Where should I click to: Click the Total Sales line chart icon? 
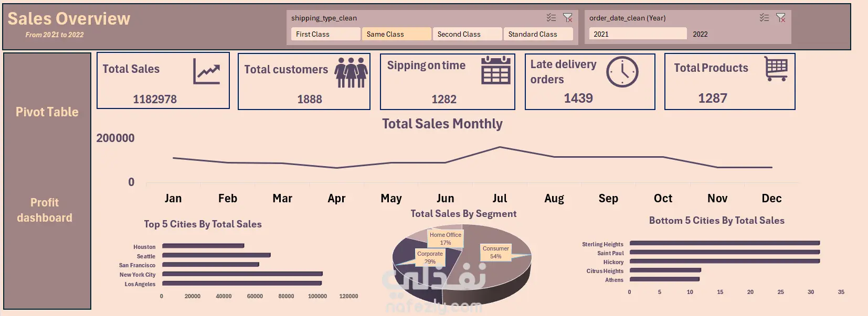pos(206,71)
